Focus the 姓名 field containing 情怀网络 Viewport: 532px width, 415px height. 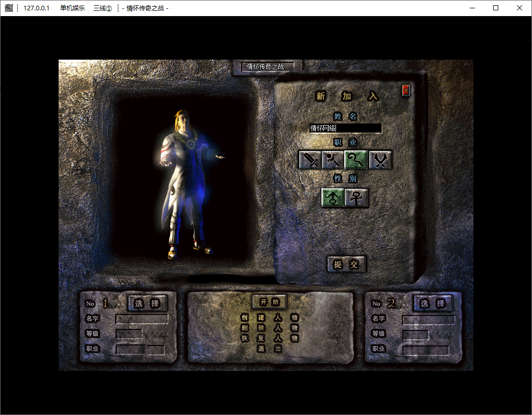coord(345,128)
